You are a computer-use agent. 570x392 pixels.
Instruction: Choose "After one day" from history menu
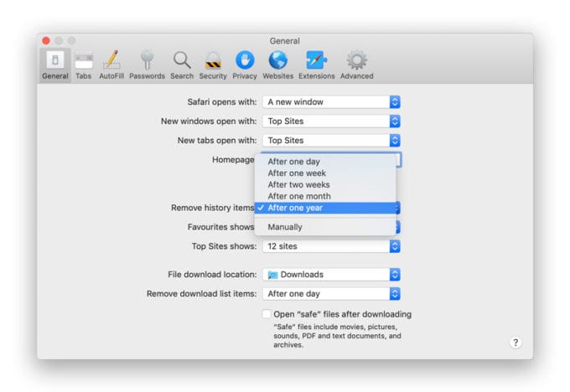point(293,162)
